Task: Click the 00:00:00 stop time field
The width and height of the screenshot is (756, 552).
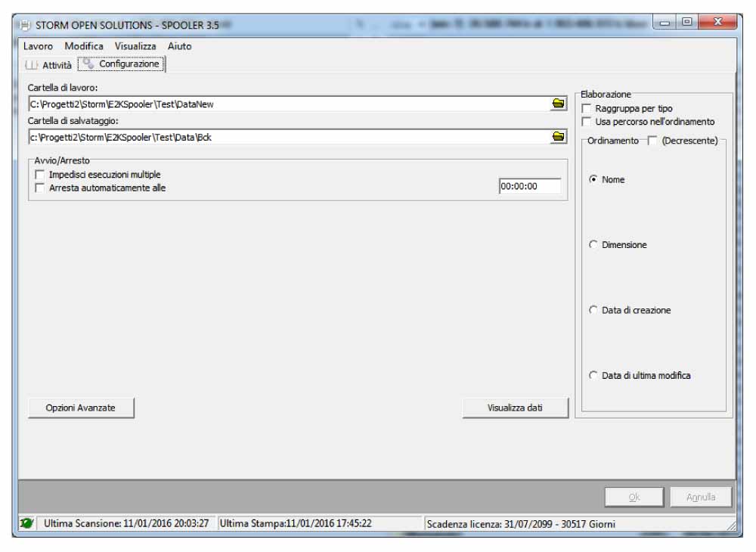Action: click(530, 186)
